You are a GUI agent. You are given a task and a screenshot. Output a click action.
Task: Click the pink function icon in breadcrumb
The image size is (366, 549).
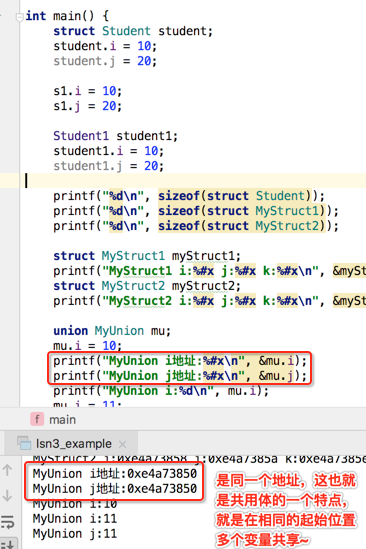37,419
